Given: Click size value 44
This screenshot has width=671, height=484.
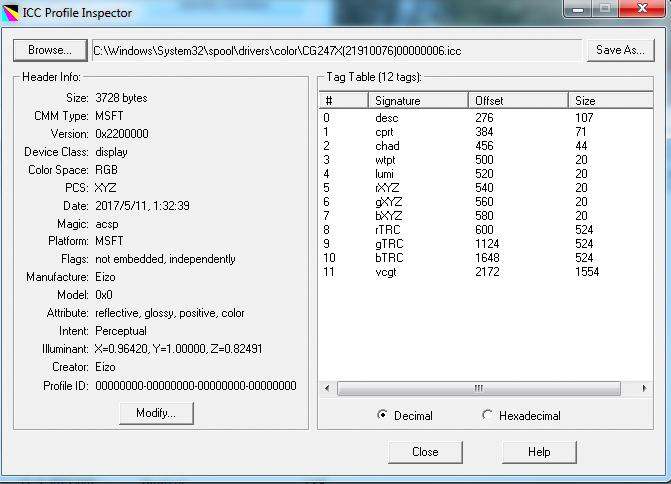Looking at the screenshot, I should [581, 146].
